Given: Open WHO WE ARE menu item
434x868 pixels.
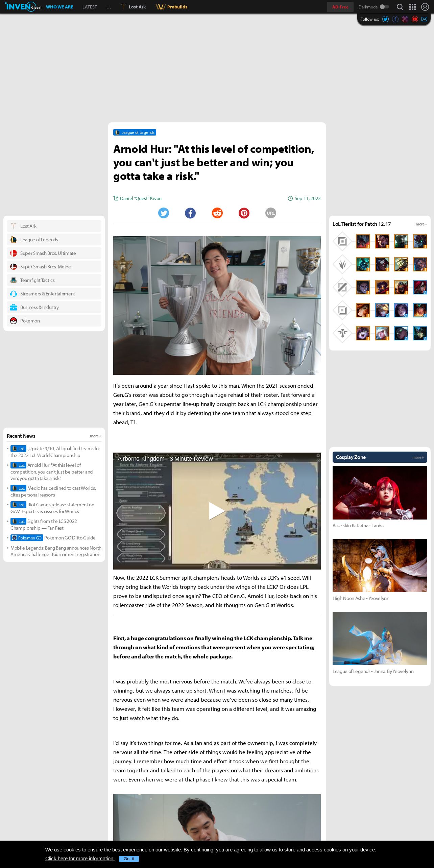Looking at the screenshot, I should (x=59, y=7).
